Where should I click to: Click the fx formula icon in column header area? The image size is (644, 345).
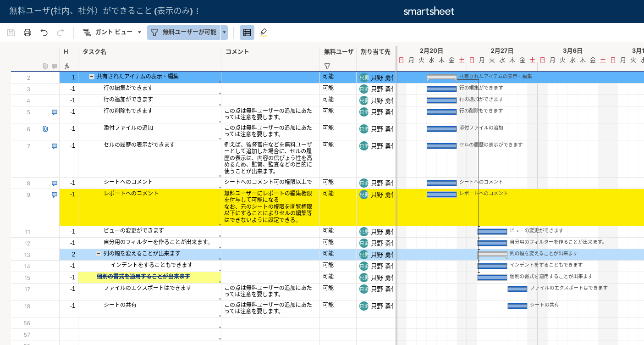click(x=67, y=66)
